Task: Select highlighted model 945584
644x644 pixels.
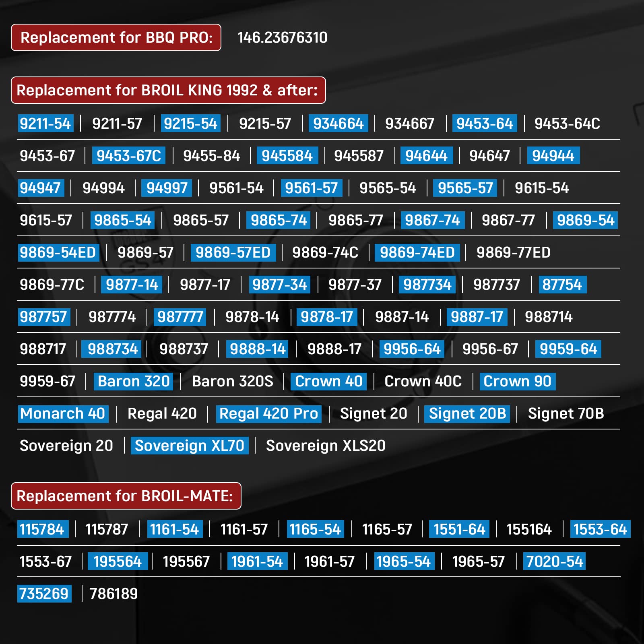Action: coord(287,156)
